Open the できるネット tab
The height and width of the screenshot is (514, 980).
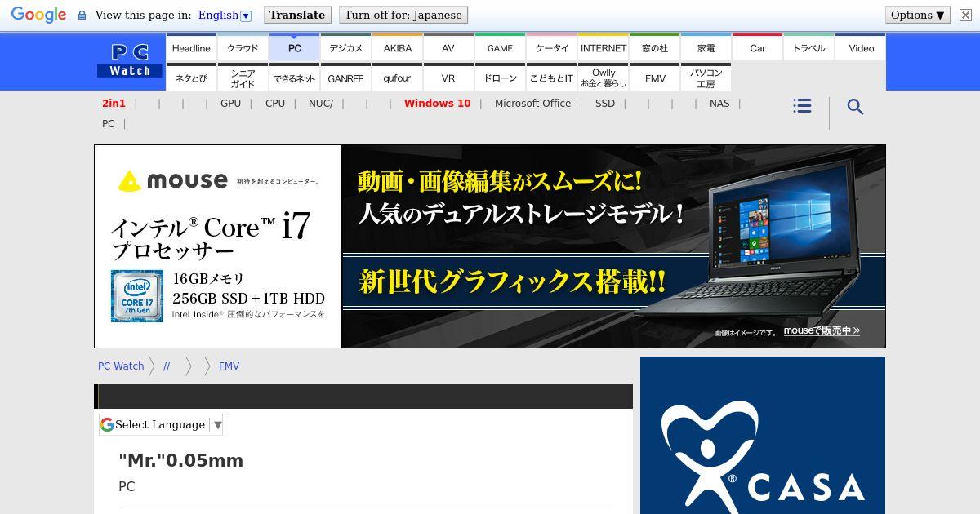294,78
